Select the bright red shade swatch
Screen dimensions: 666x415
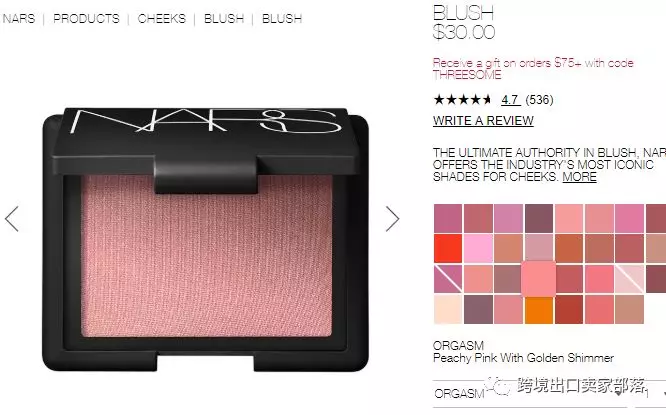448,248
